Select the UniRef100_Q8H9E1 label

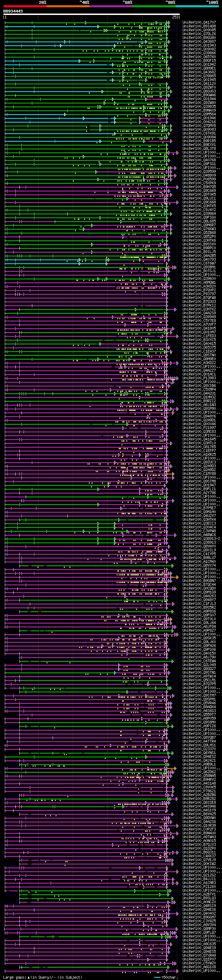coord(199,68)
